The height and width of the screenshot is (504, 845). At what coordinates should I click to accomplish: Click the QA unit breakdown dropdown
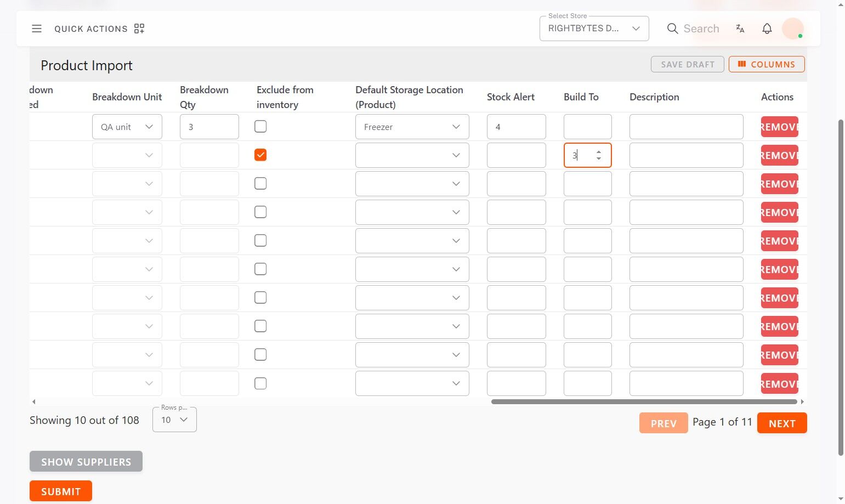click(x=127, y=127)
